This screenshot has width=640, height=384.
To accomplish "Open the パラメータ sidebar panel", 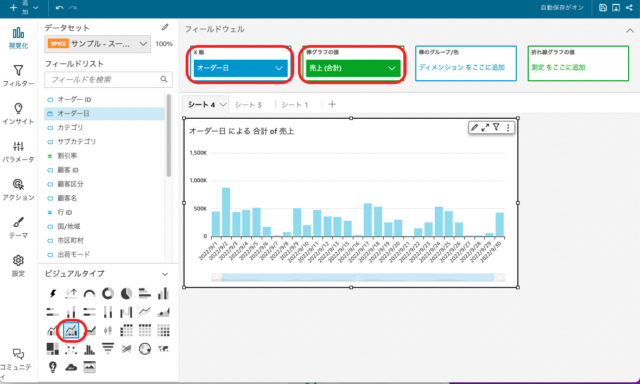I will tap(18, 152).
